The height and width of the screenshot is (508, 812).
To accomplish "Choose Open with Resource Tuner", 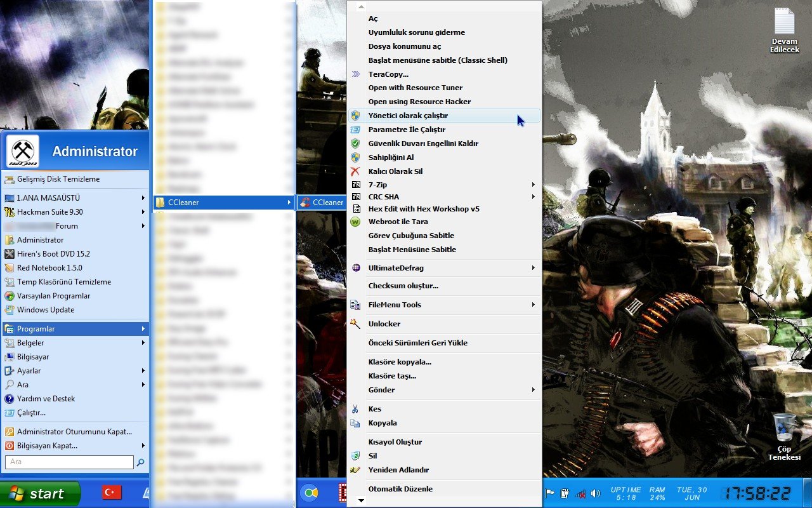I will pyautogui.click(x=444, y=88).
